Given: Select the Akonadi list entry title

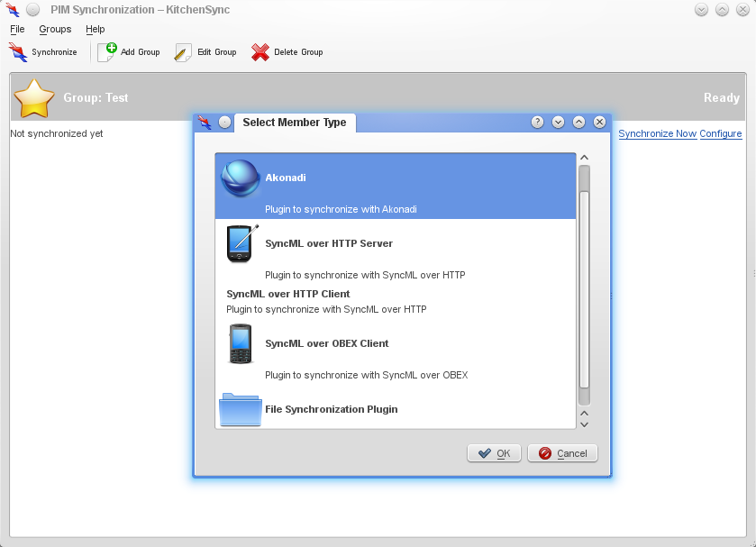Looking at the screenshot, I should [286, 178].
